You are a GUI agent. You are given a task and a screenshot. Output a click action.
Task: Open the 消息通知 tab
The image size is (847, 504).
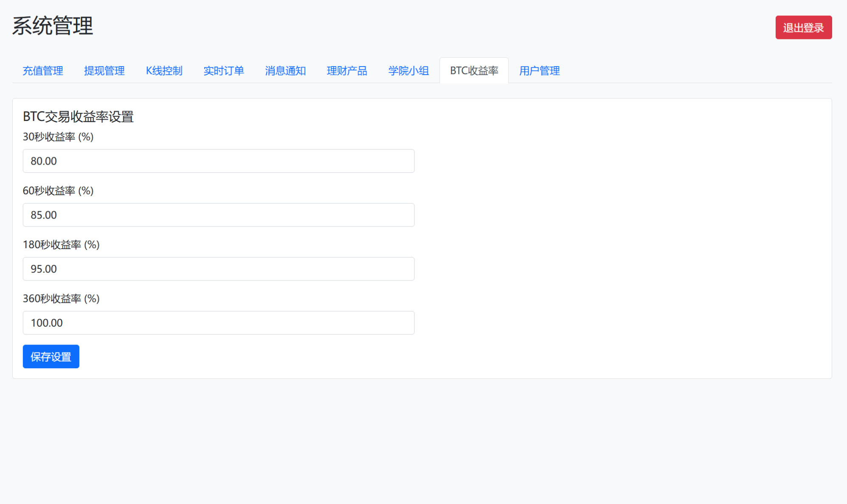click(x=285, y=71)
